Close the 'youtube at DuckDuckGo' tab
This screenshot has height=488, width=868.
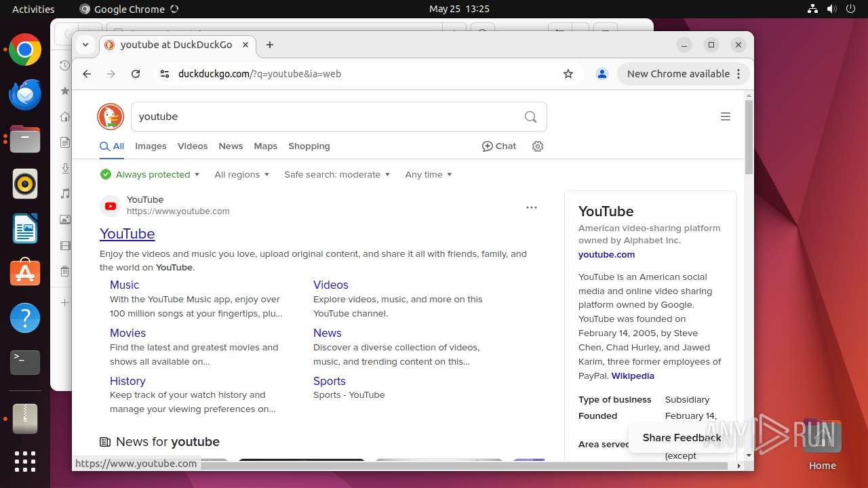pos(245,45)
